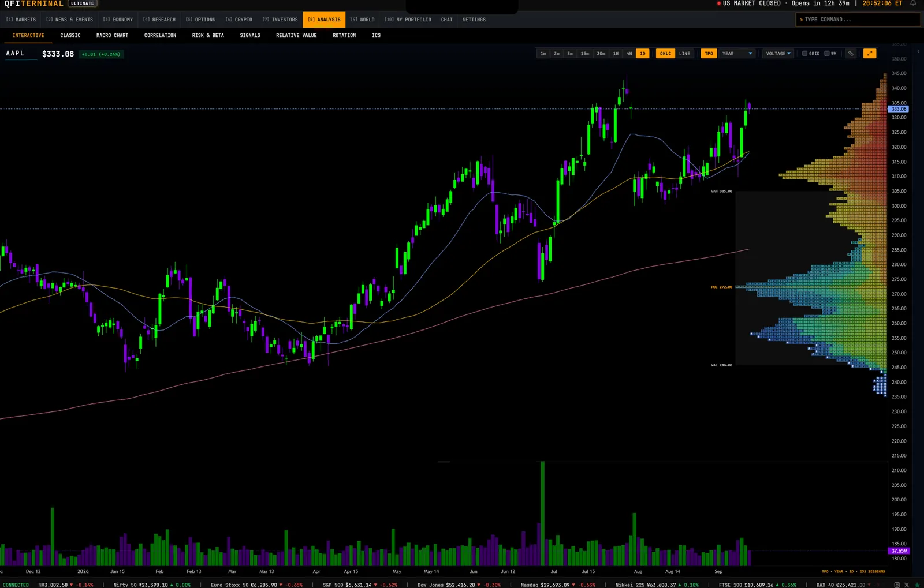Switch to the Risk & Beta sub-tab
This screenshot has width=924, height=588.
pos(208,35)
